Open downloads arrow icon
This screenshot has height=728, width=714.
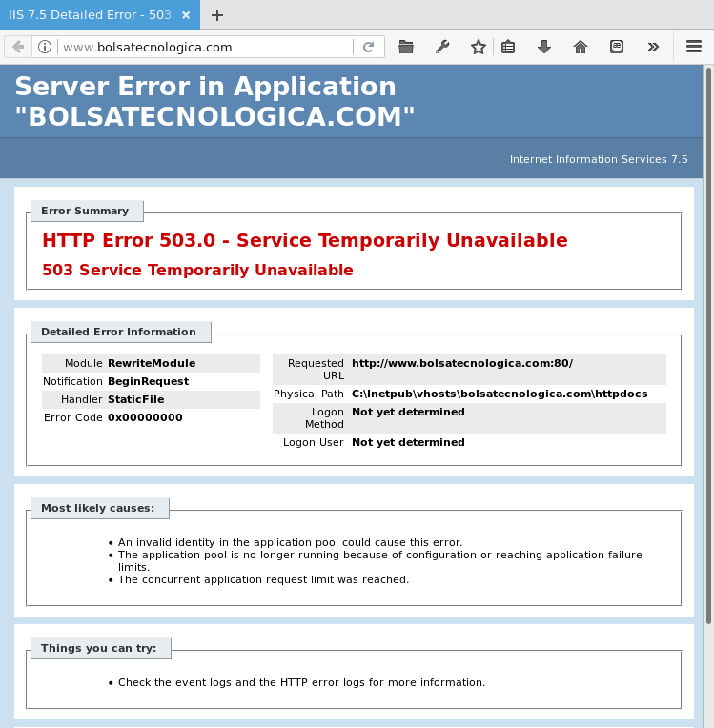coord(544,47)
